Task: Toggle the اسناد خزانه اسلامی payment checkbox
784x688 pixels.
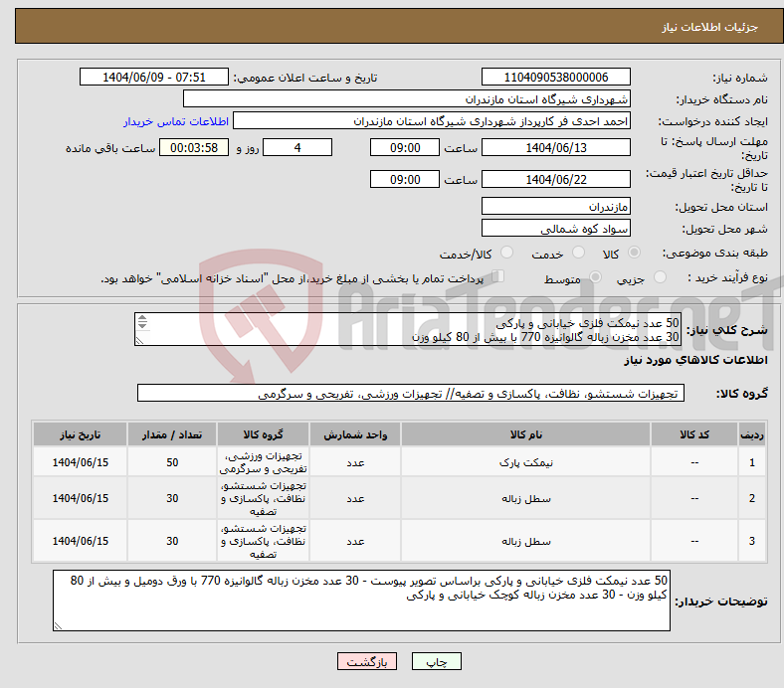Action: (x=498, y=275)
